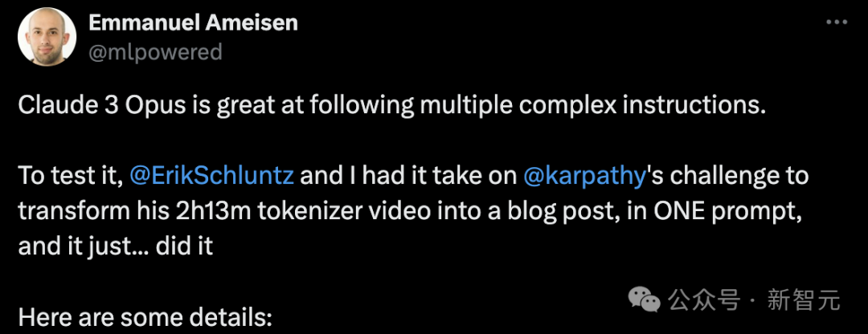Click the 公众号 watermark label

703,300
